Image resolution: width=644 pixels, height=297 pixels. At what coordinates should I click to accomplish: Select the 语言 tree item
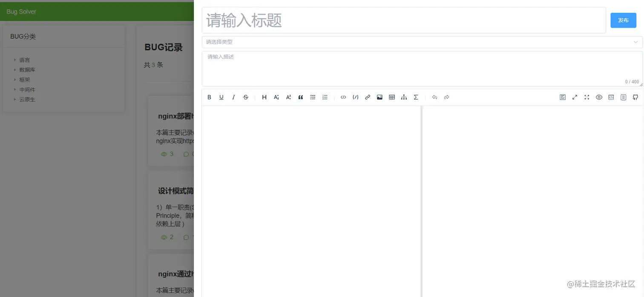pos(25,60)
